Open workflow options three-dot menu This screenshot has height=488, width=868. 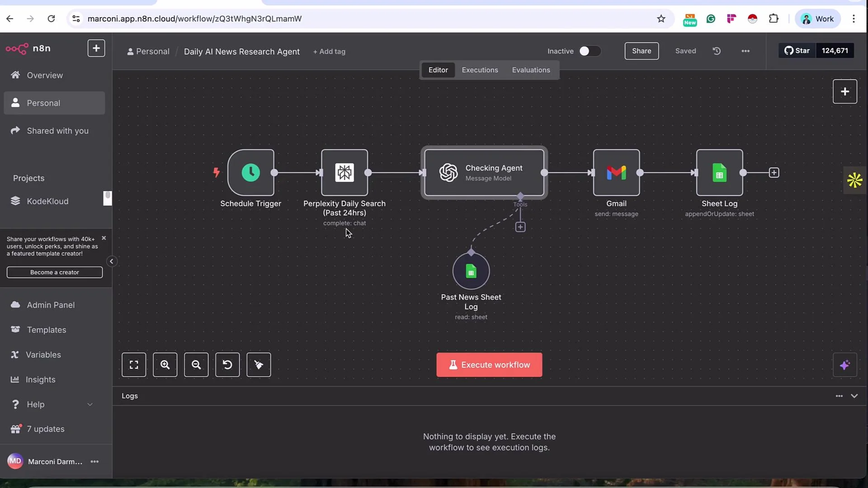(x=745, y=51)
